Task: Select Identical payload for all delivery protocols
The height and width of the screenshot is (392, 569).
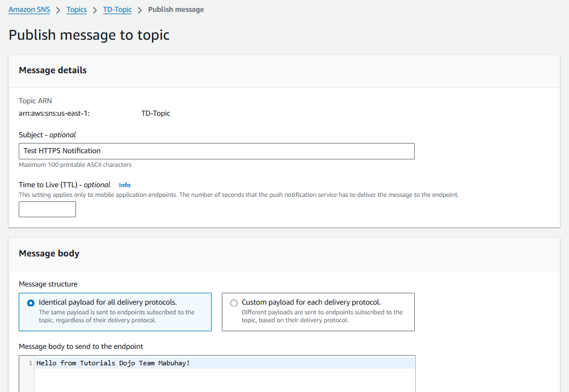Action: point(31,302)
